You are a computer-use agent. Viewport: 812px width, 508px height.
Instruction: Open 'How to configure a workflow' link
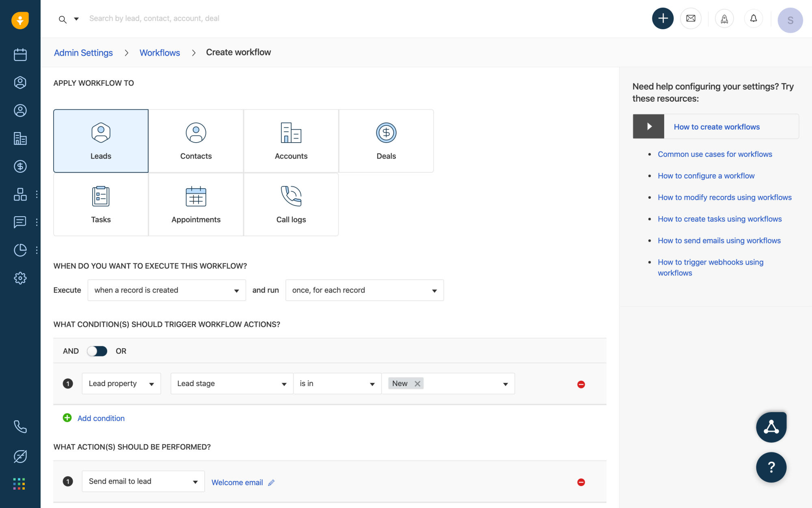[706, 176]
